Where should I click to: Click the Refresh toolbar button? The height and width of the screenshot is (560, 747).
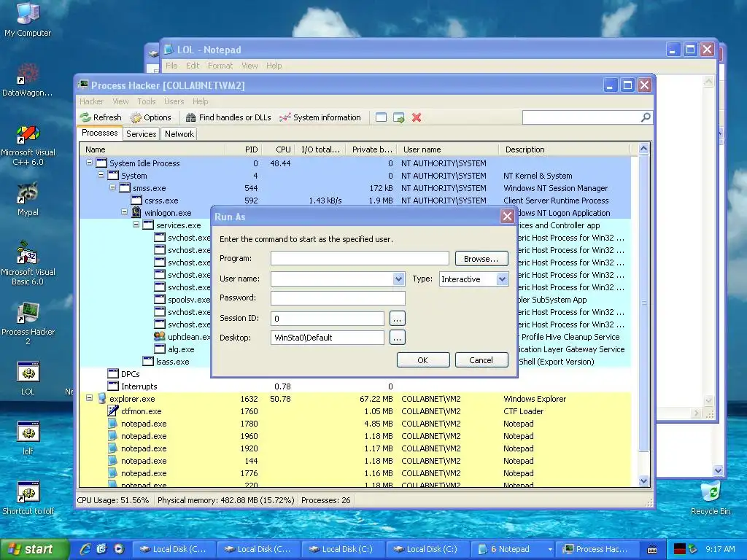pyautogui.click(x=101, y=117)
